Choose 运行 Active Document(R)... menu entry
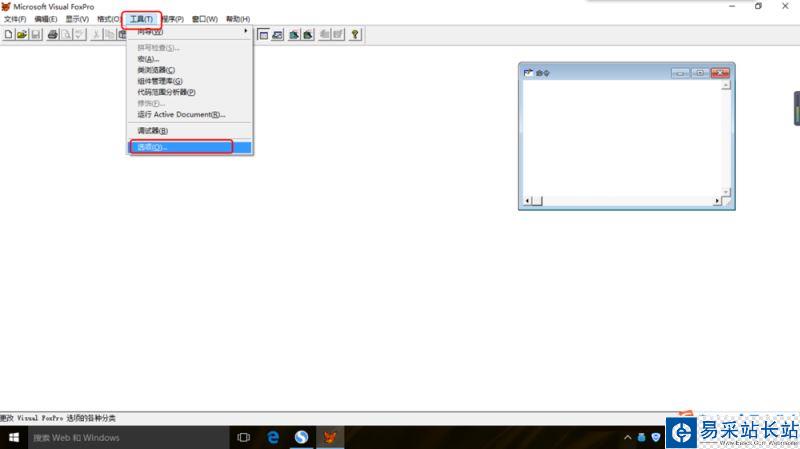 coord(190,115)
